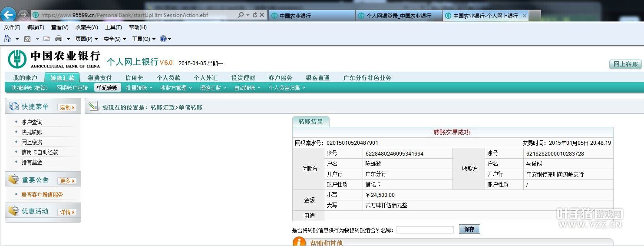Click the 网上缴费 quick menu link

pyautogui.click(x=32, y=142)
